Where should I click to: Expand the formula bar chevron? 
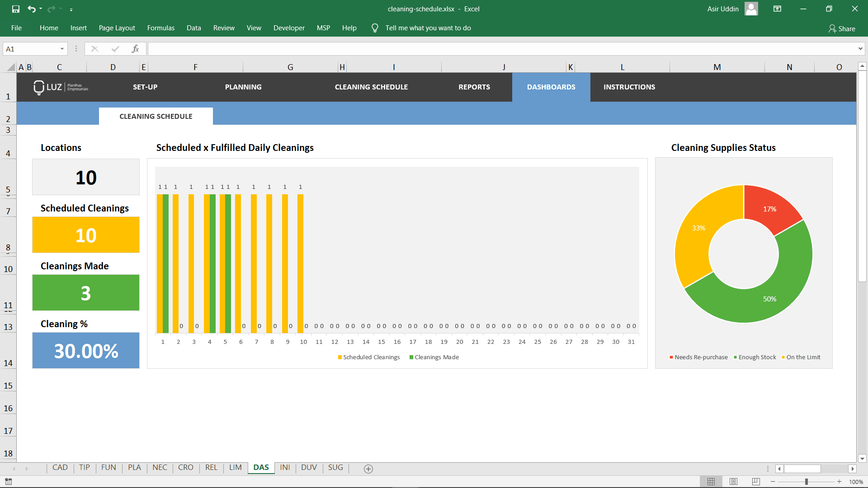tap(860, 49)
